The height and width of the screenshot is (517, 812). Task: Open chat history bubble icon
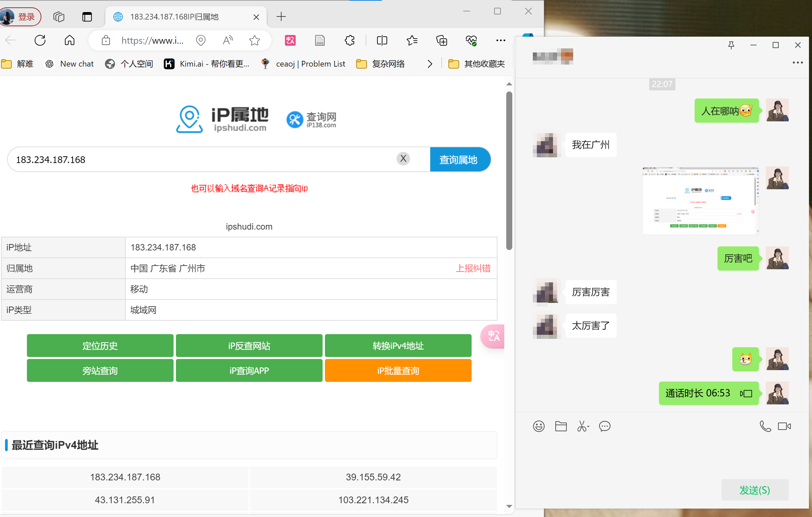coord(604,426)
